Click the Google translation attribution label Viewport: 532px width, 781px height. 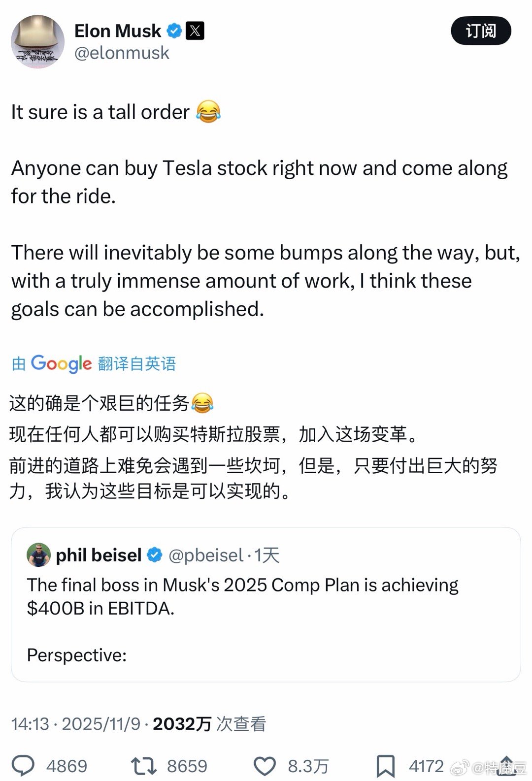click(94, 364)
